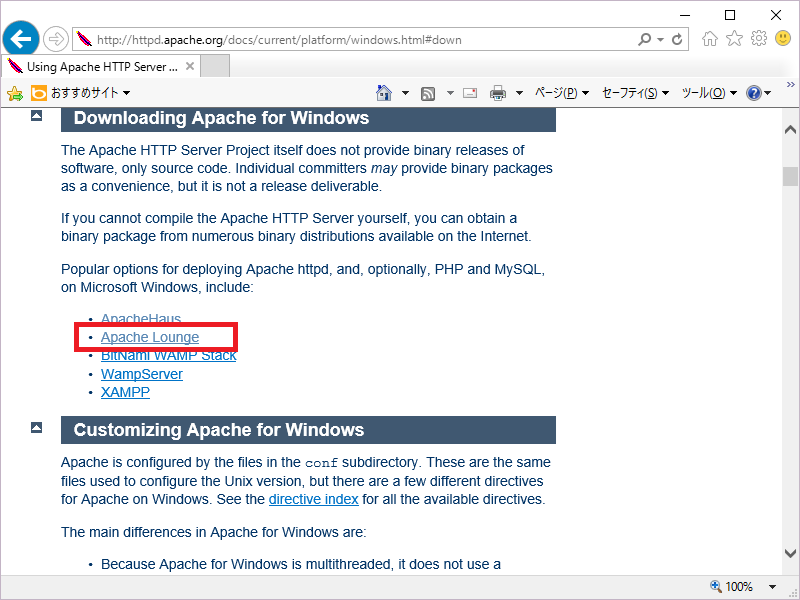Viewport: 800px width, 600px height.
Task: Open the XAMPP link
Action: click(x=125, y=392)
